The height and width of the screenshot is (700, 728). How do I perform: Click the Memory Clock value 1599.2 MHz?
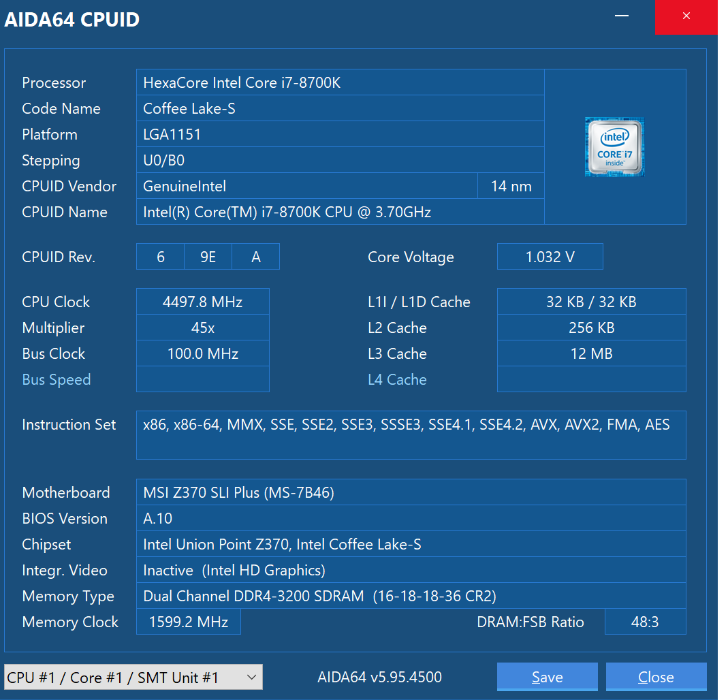(189, 622)
